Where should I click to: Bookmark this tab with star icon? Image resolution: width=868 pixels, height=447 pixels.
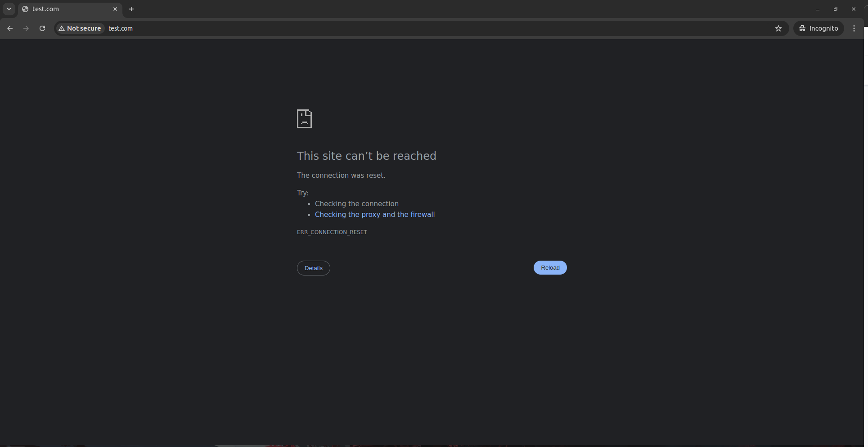pos(778,28)
